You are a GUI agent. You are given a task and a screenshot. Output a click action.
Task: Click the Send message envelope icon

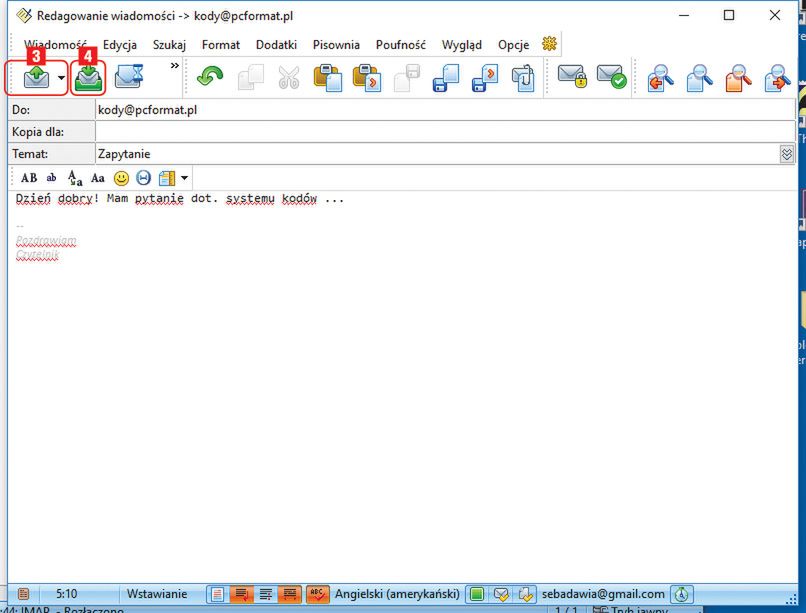(36, 78)
